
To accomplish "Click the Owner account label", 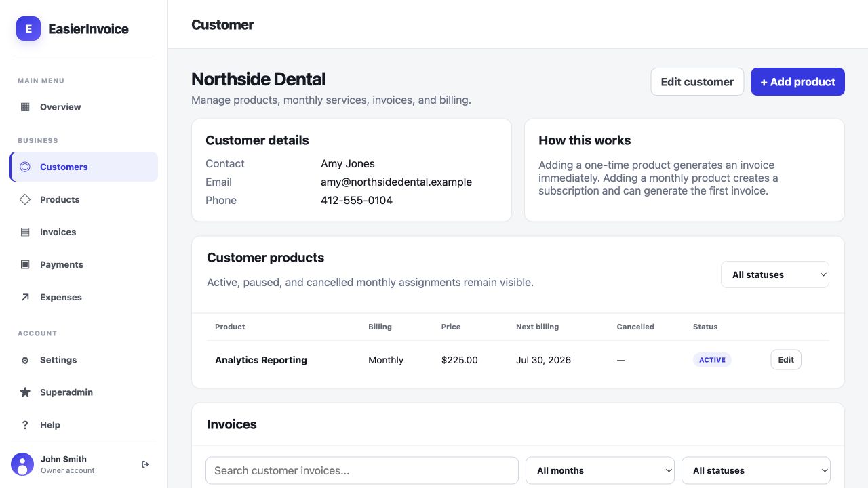I will pyautogui.click(x=68, y=470).
